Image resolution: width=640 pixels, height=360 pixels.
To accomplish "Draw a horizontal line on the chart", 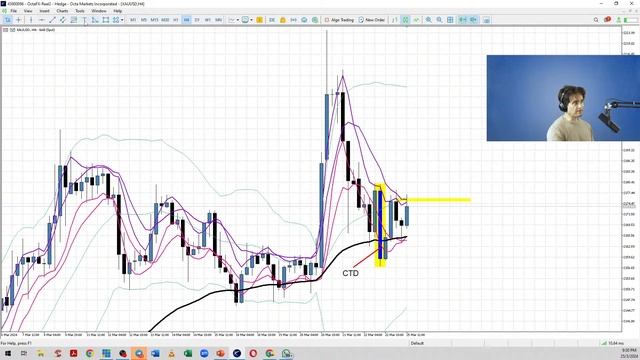I will (x=42, y=20).
